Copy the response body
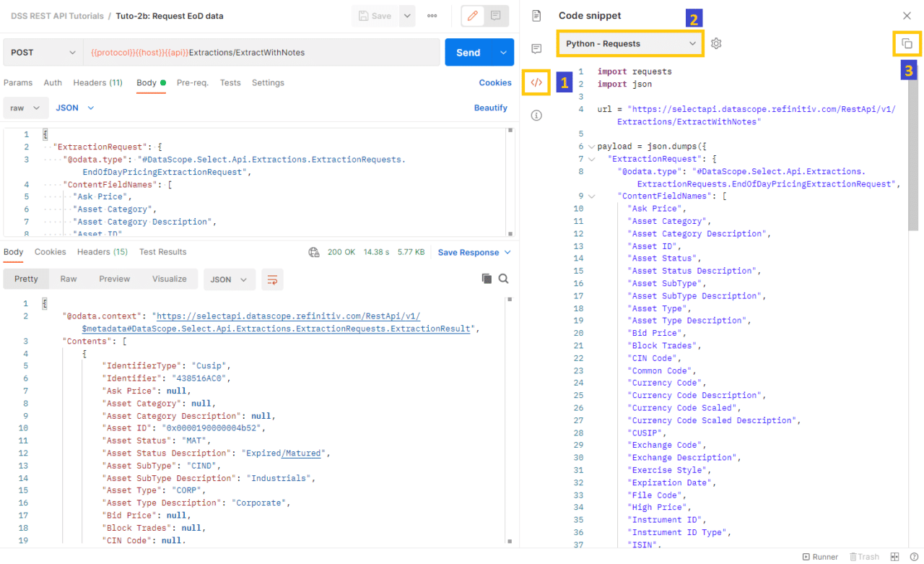 [x=487, y=279]
